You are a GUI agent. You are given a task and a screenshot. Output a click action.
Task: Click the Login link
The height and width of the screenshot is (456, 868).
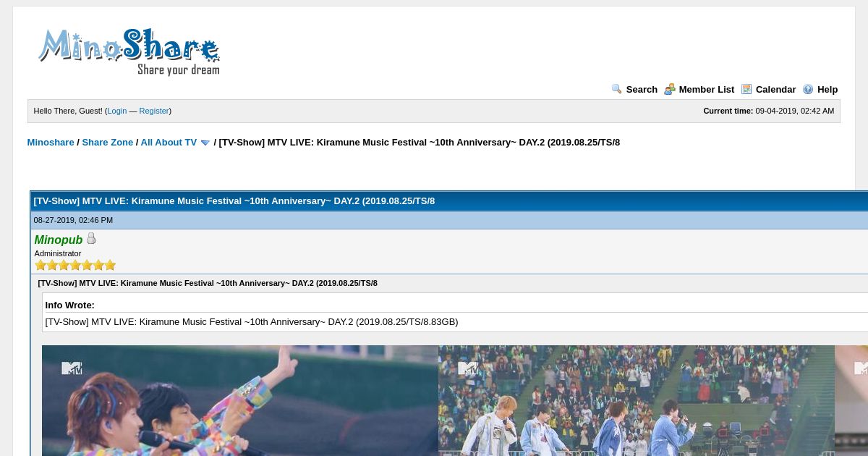(x=117, y=111)
